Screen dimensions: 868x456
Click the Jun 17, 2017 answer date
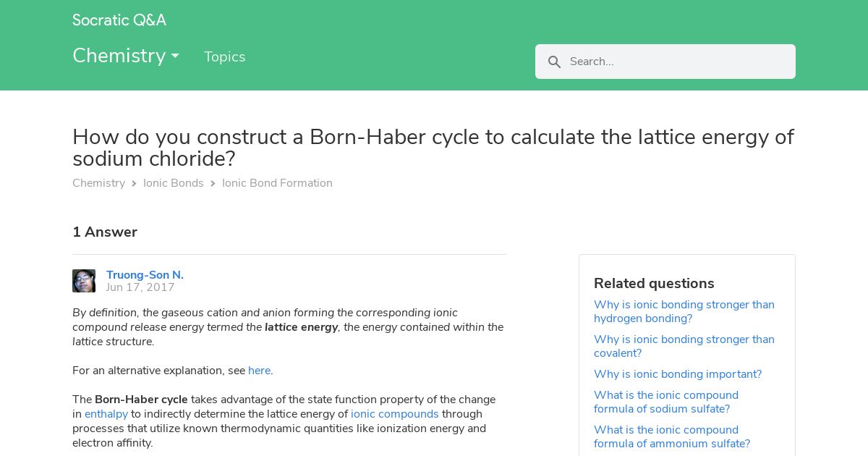click(x=140, y=287)
